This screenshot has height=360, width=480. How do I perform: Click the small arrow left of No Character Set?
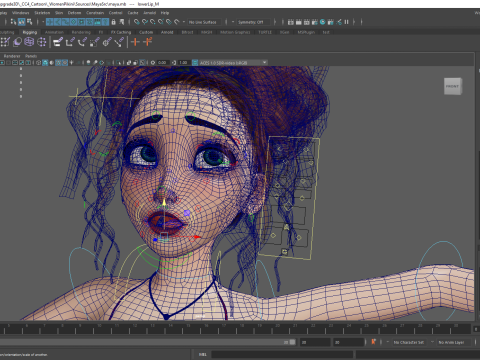[x=387, y=342]
